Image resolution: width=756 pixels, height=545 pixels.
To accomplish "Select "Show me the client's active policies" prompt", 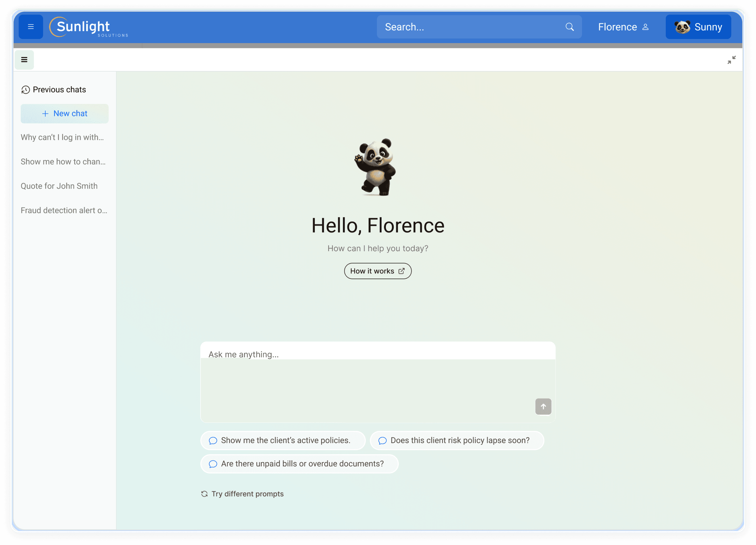I will coord(283,440).
